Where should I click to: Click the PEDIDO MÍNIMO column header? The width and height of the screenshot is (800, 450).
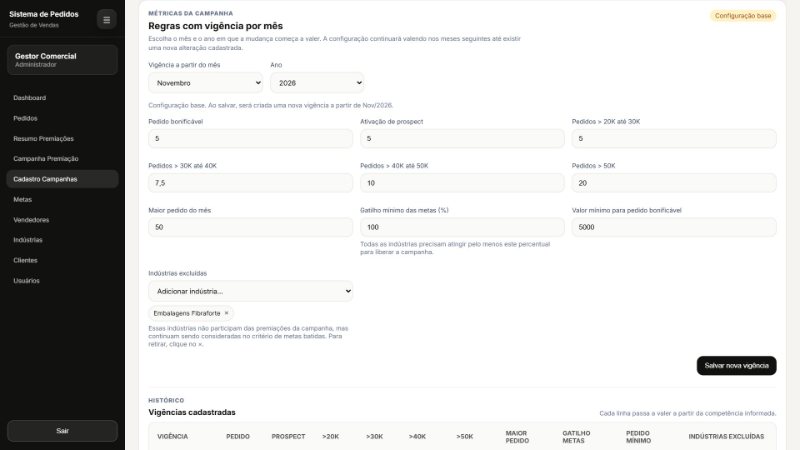coord(638,437)
